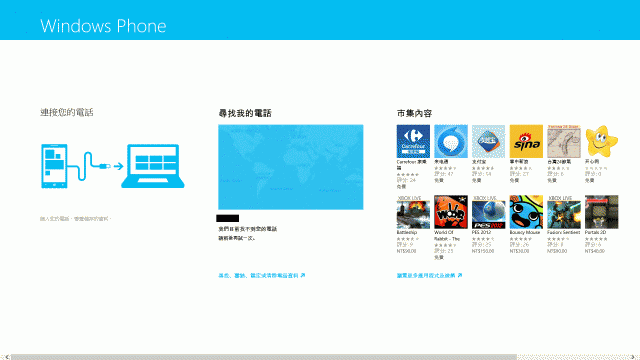Click the laptop graphic in connect illustration
The image size is (640, 360).
pyautogui.click(x=153, y=166)
